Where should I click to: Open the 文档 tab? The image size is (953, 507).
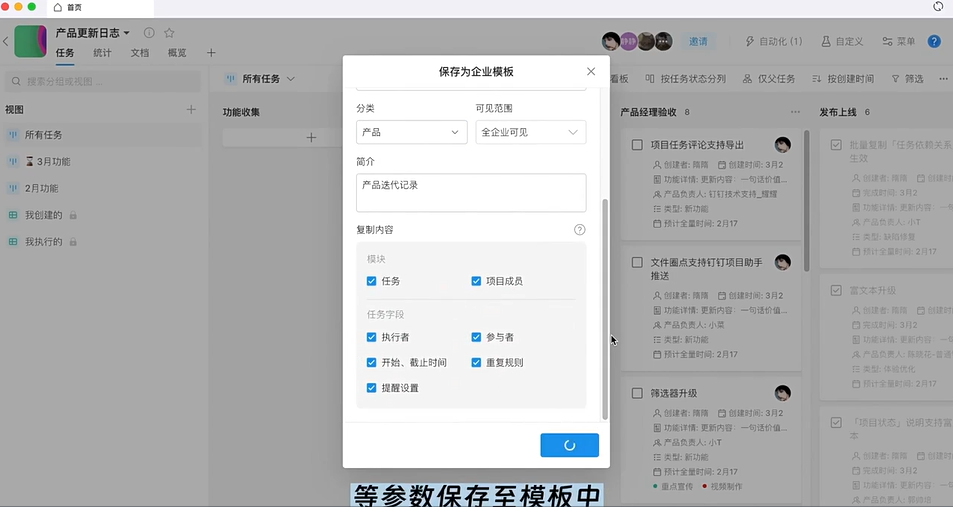(139, 53)
